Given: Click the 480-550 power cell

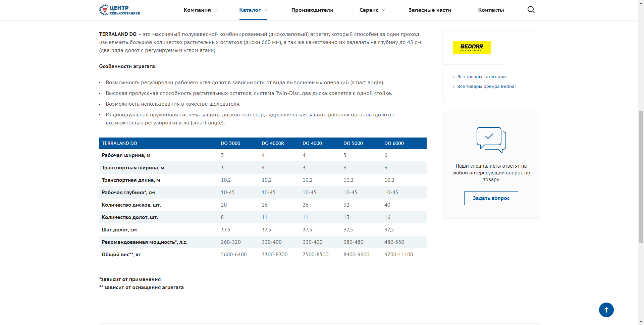Looking at the screenshot, I should 394,242.
